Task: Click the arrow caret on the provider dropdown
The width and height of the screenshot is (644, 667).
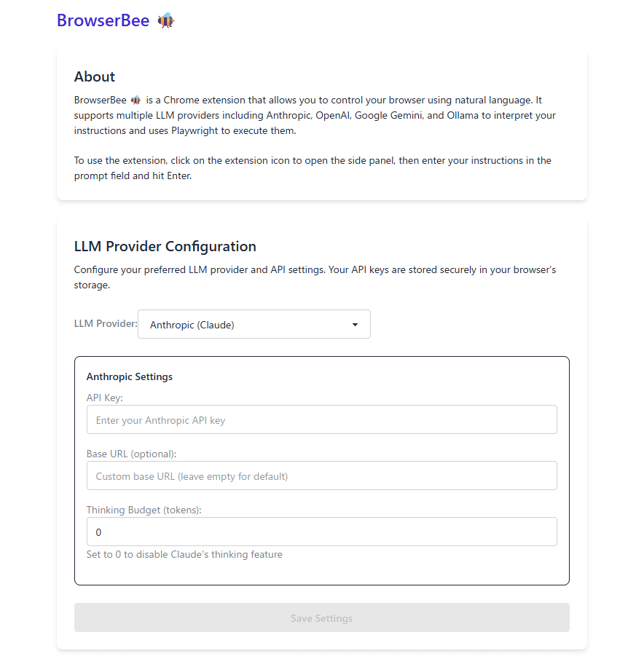Action: 355,325
